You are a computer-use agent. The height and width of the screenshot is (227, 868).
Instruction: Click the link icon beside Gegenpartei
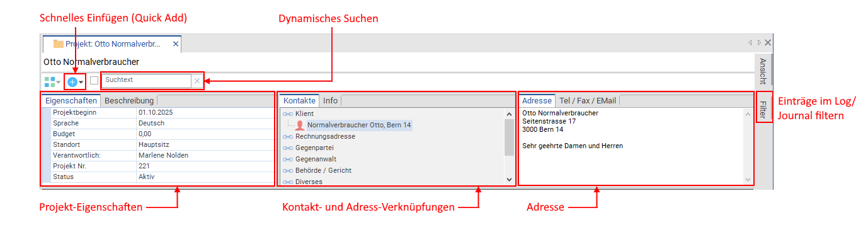[288, 148]
